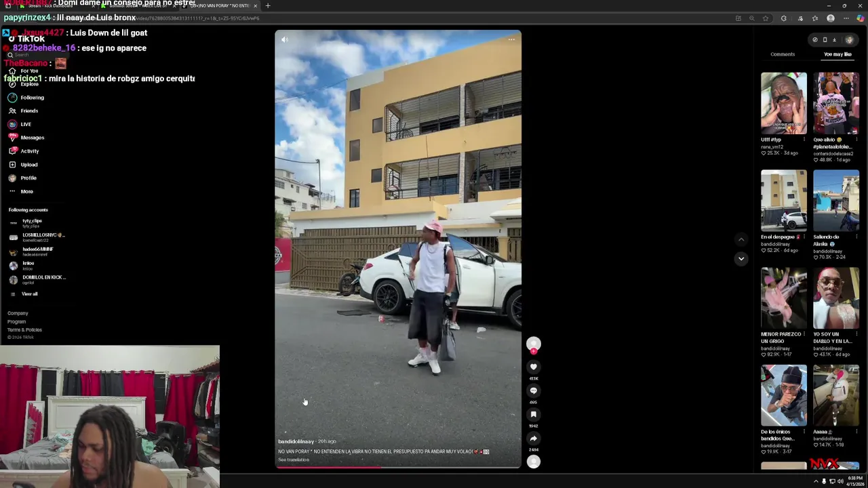Open options for Aaaaa suggested video
The width and height of the screenshot is (868, 488).
point(856,432)
